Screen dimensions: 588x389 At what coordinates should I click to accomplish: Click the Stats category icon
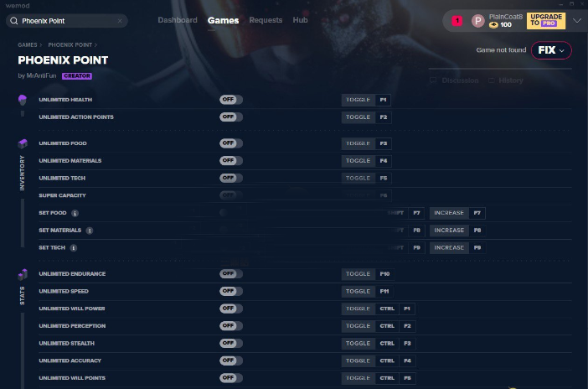pyautogui.click(x=23, y=274)
